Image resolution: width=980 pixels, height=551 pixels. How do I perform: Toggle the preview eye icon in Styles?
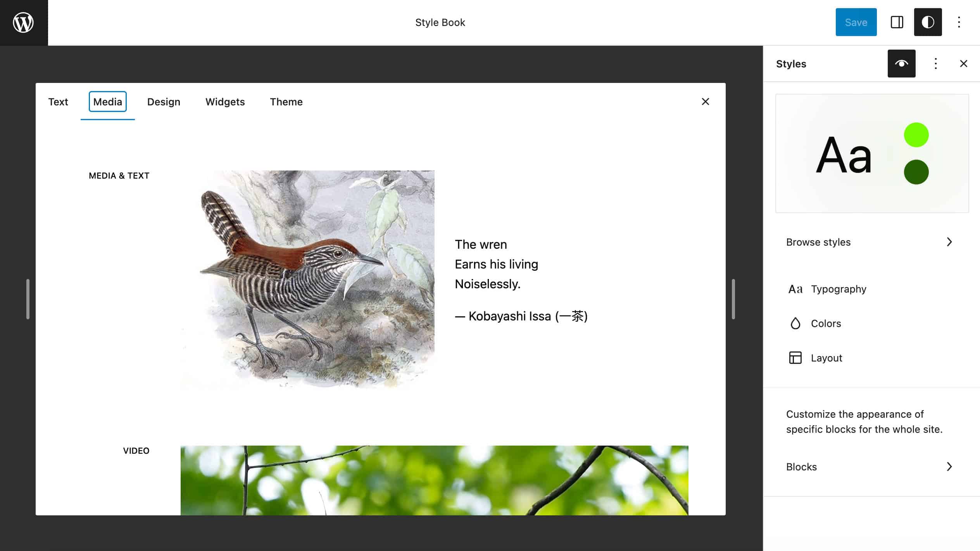pos(901,63)
